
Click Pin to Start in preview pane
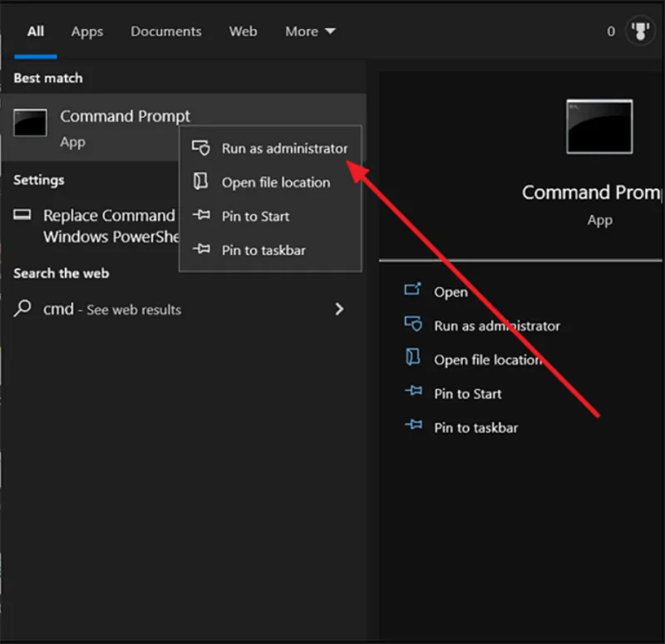[468, 394]
